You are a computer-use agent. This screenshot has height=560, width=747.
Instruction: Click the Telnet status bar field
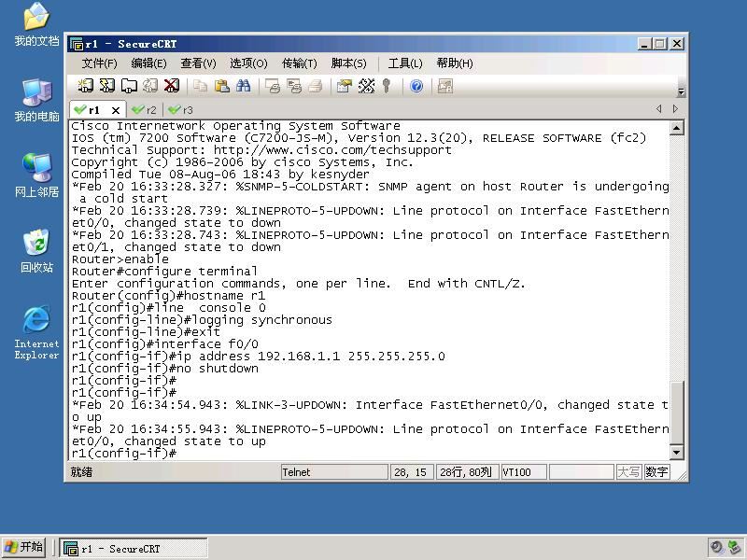click(334, 472)
